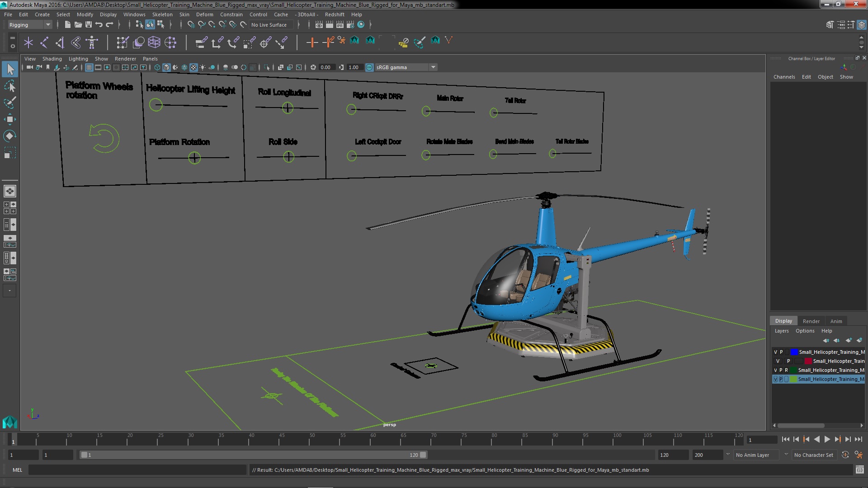Select the Mirror Joint tool icon
Viewport: 868px width, 488px height.
coord(60,42)
